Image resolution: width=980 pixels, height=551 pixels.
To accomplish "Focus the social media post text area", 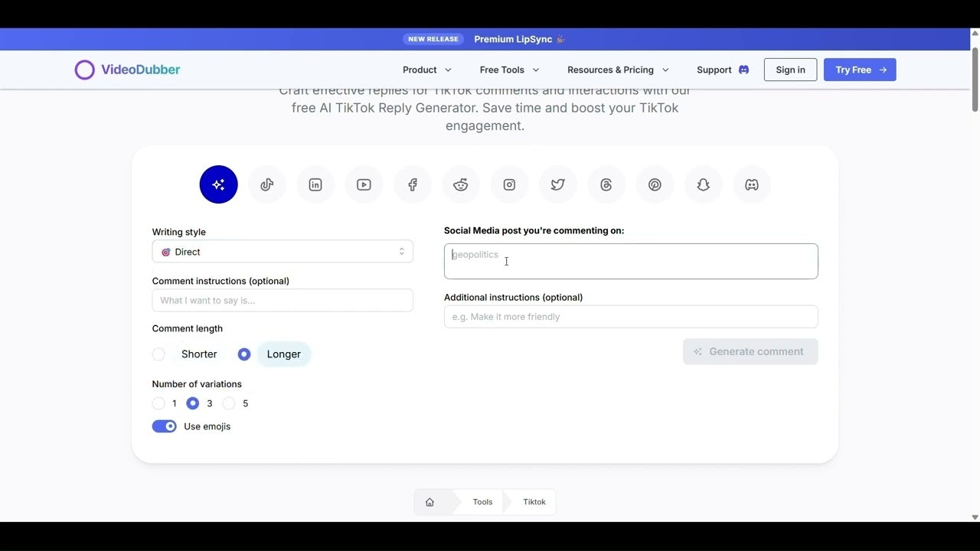I will pos(631,261).
